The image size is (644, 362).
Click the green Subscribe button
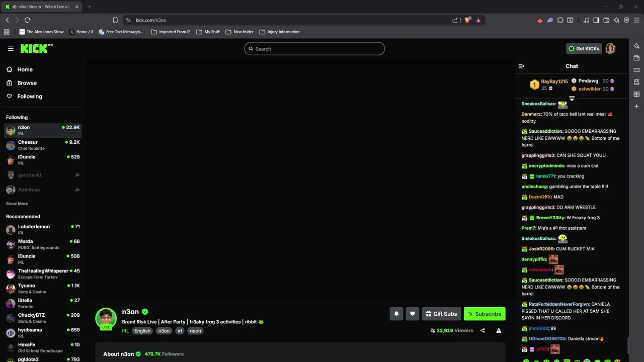point(485,314)
